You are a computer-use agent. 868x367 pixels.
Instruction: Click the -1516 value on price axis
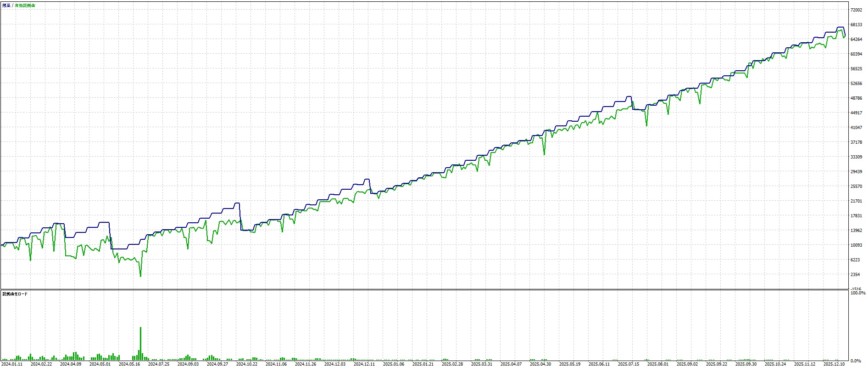pyautogui.click(x=856, y=289)
